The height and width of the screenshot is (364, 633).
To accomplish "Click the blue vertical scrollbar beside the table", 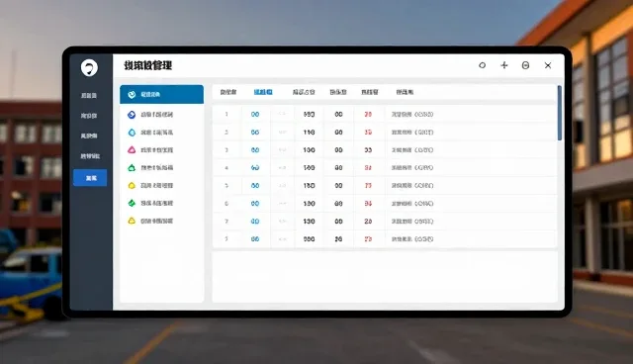I will click(x=560, y=113).
